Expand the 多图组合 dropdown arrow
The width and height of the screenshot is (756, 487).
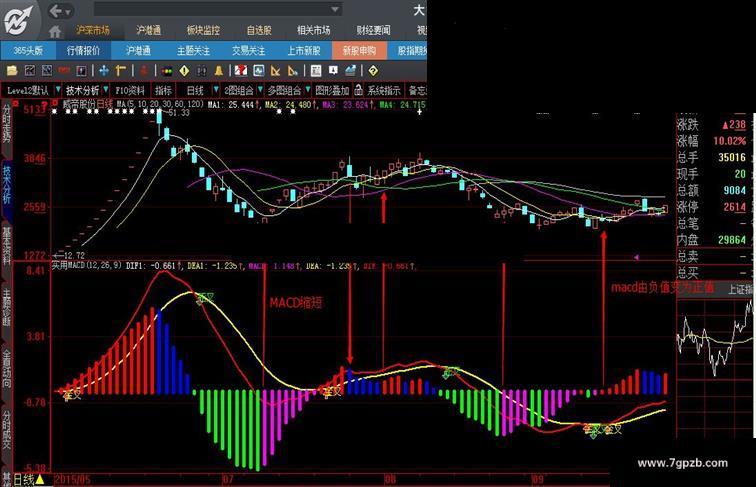click(308, 90)
